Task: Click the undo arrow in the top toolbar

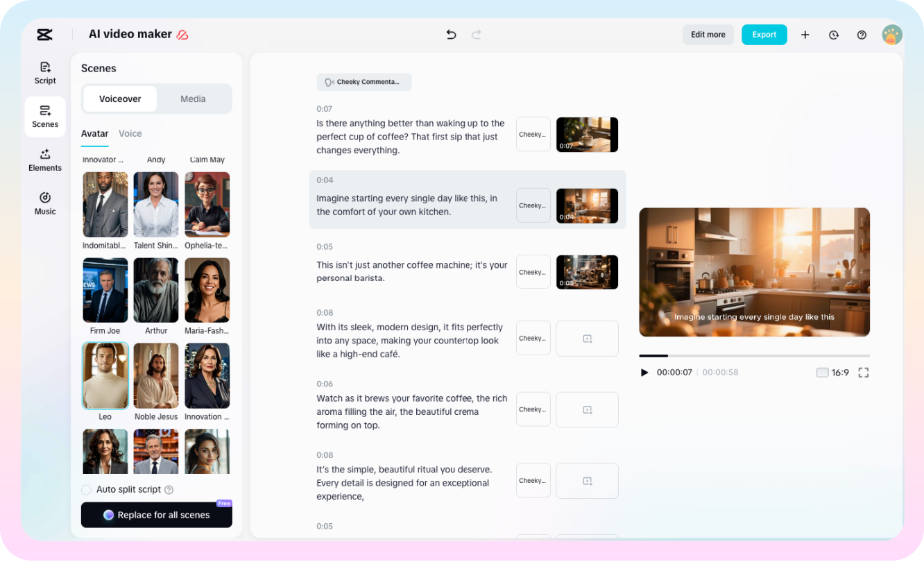Action: coord(451,34)
